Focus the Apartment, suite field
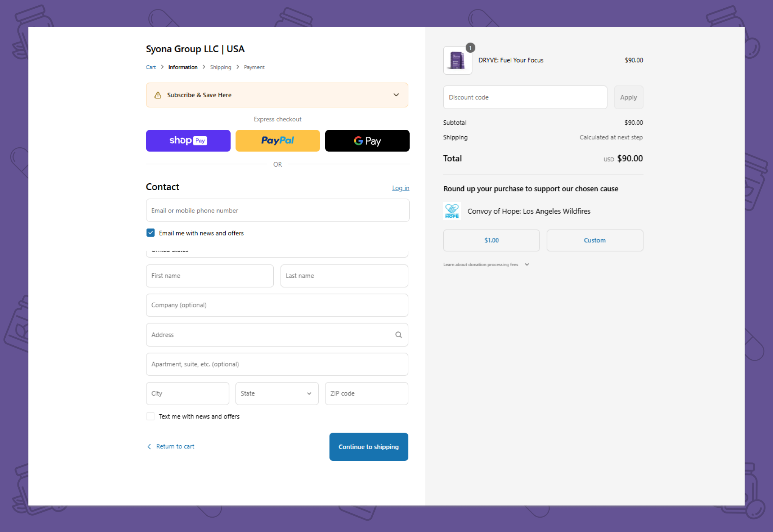Viewport: 773px width, 532px height. click(x=277, y=364)
